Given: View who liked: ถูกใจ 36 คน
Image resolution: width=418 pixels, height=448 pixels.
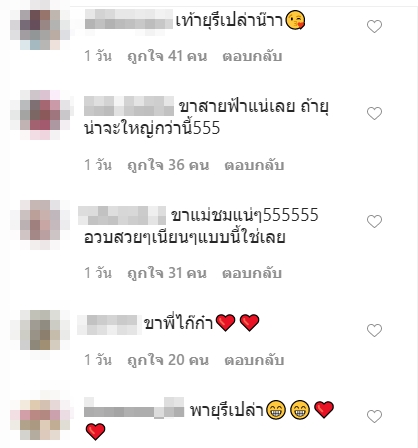Looking at the screenshot, I should 168,165.
